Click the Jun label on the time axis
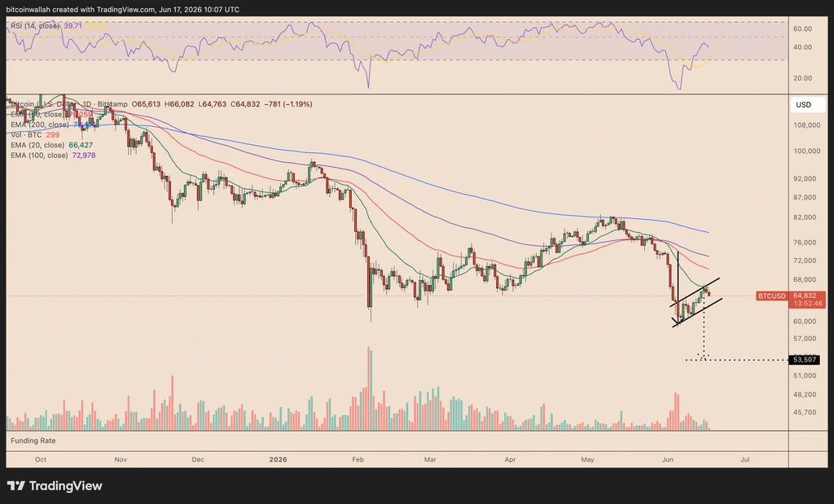 click(668, 459)
